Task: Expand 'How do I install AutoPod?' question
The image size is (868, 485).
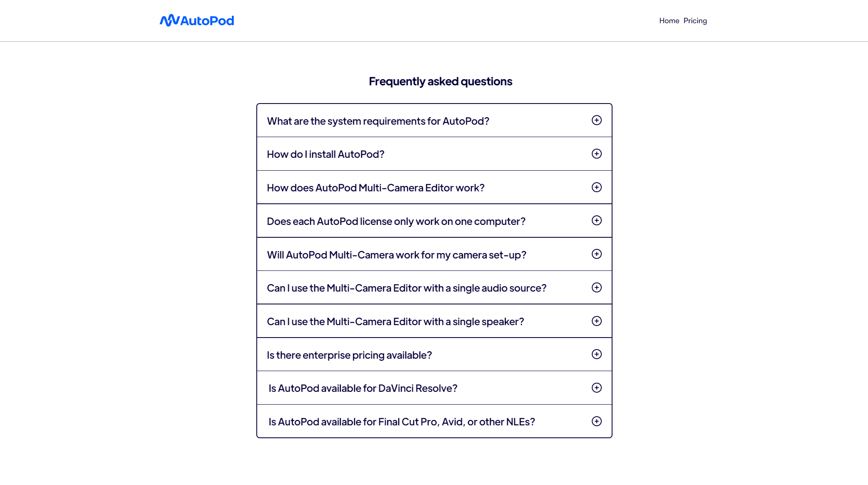Action: point(325,154)
